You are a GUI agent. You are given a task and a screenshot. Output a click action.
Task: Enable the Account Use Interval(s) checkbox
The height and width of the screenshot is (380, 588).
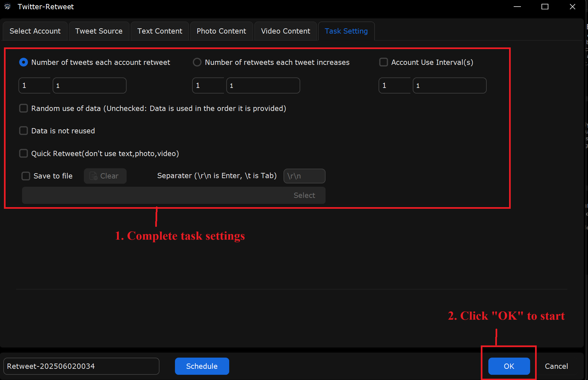[383, 62]
